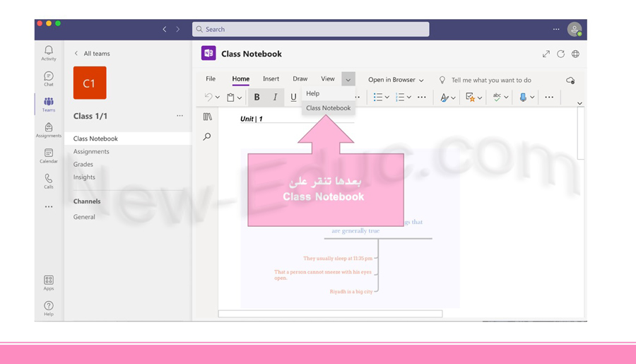Click the spelling check abc icon
The width and height of the screenshot is (636, 364).
point(497,97)
